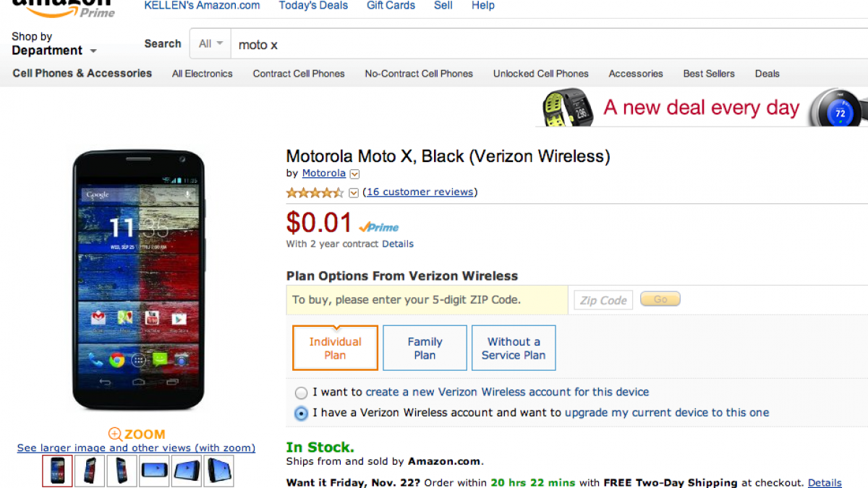The height and width of the screenshot is (488, 868).
Task: Open Unlocked Cell Phones menu item
Action: [540, 74]
